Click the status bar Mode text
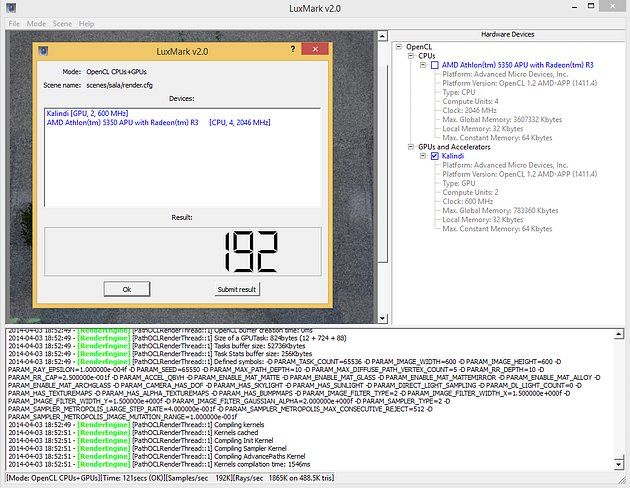This screenshot has height=488, width=630. click(x=53, y=478)
